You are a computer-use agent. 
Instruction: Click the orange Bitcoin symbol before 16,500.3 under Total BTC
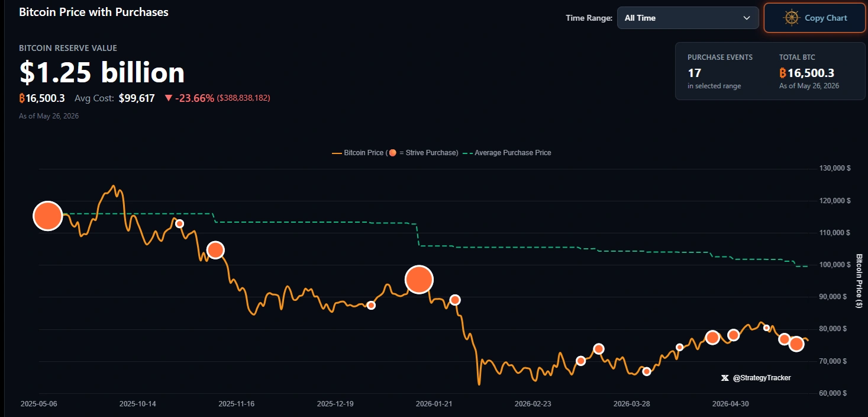coord(783,73)
